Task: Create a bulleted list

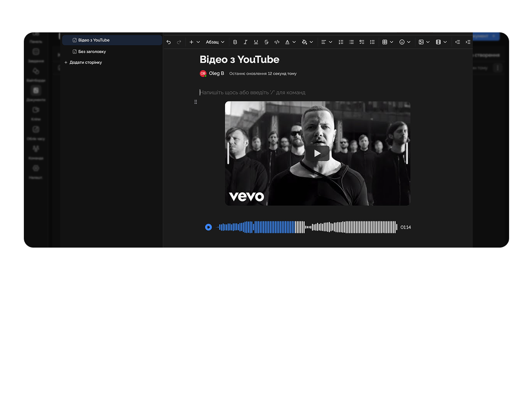Action: [x=351, y=42]
